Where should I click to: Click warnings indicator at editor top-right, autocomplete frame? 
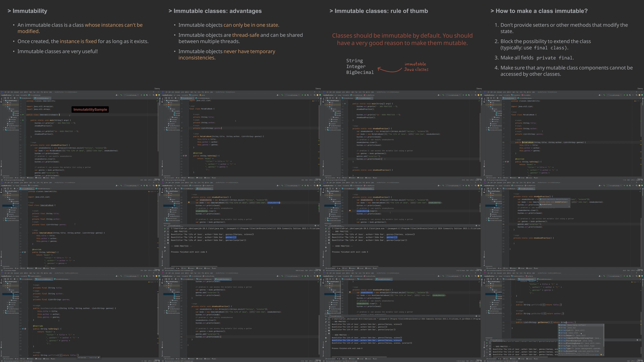pyautogui.click(x=634, y=282)
